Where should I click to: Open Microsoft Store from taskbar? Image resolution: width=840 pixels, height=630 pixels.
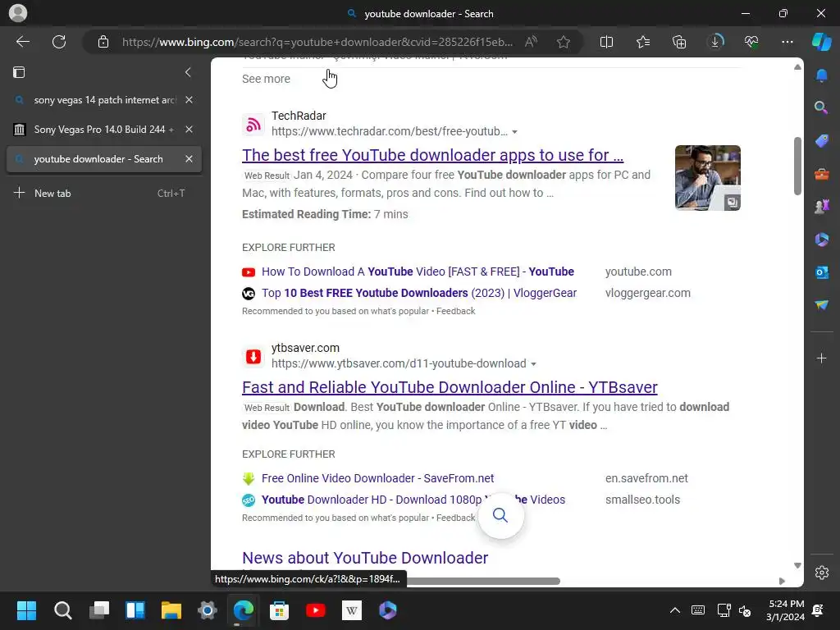pos(279,610)
